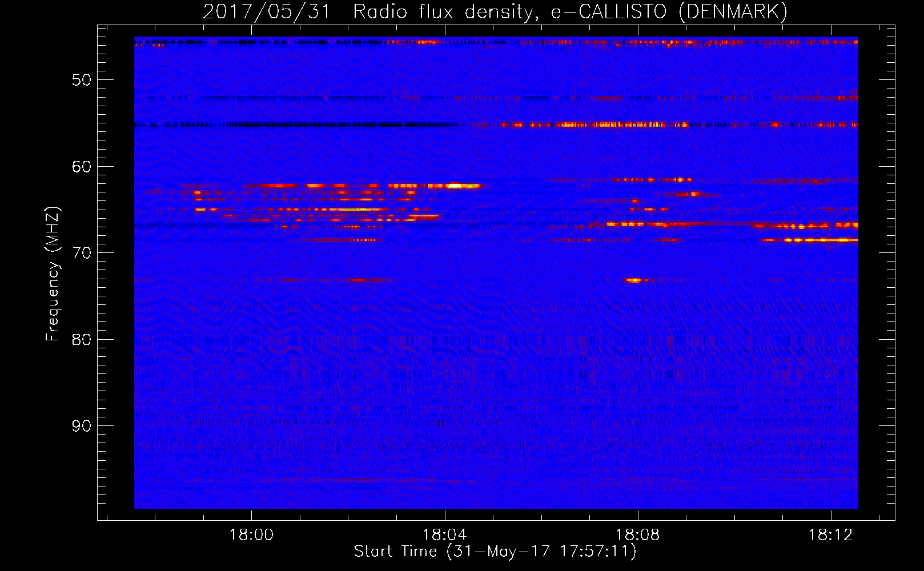Click the 50 frequency tick label

click(82, 80)
